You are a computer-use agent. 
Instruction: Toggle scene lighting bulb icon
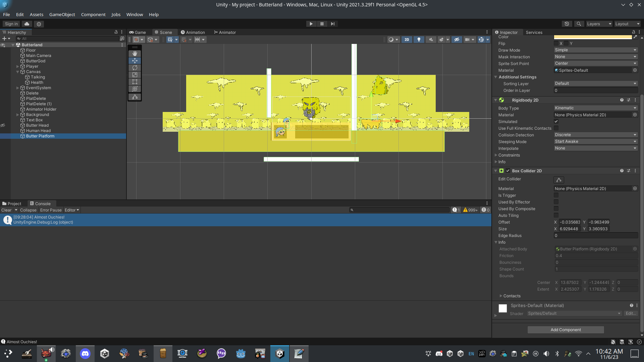click(419, 40)
